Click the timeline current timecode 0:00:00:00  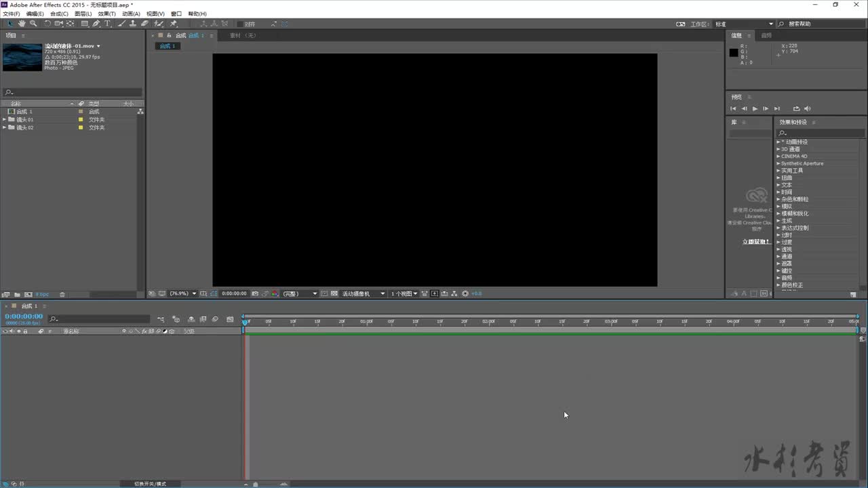[24, 316]
